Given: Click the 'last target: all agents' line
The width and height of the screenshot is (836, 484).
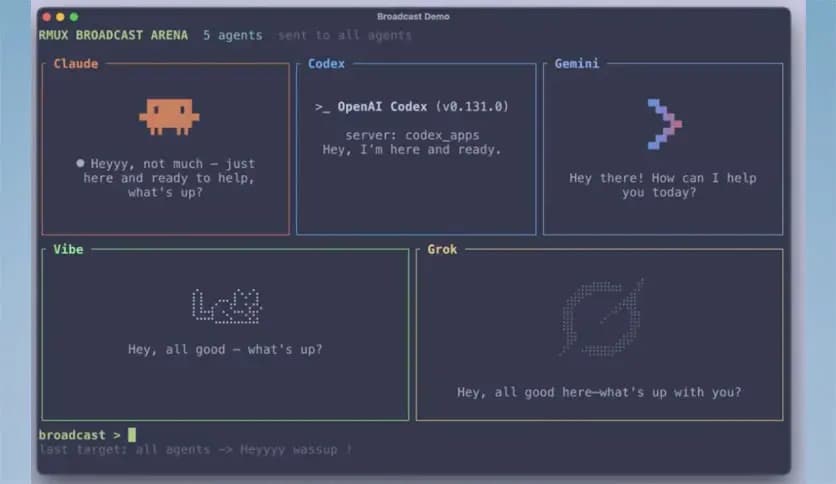Looking at the screenshot, I should pyautogui.click(x=195, y=449).
